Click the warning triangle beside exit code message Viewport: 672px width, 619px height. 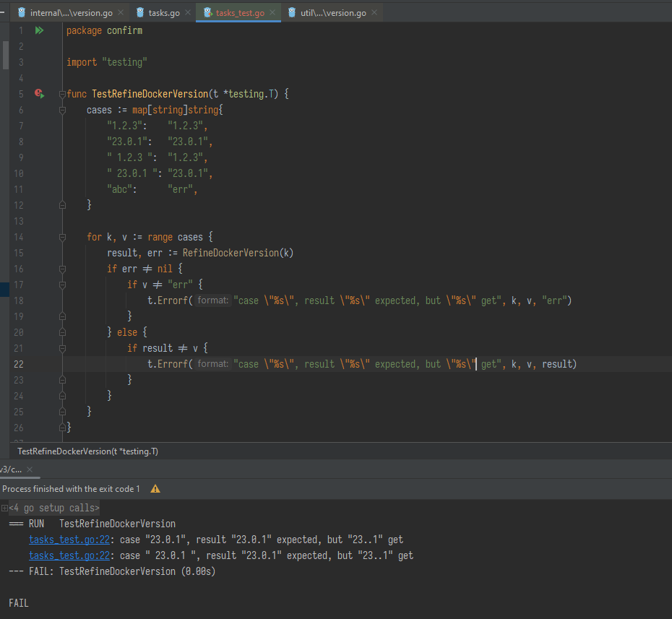point(155,488)
